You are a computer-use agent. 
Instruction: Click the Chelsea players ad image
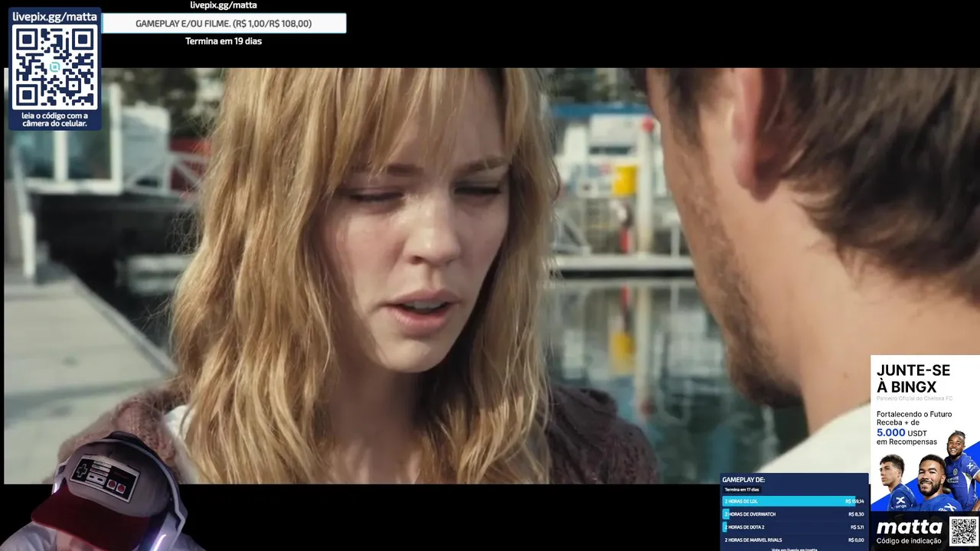925,471
